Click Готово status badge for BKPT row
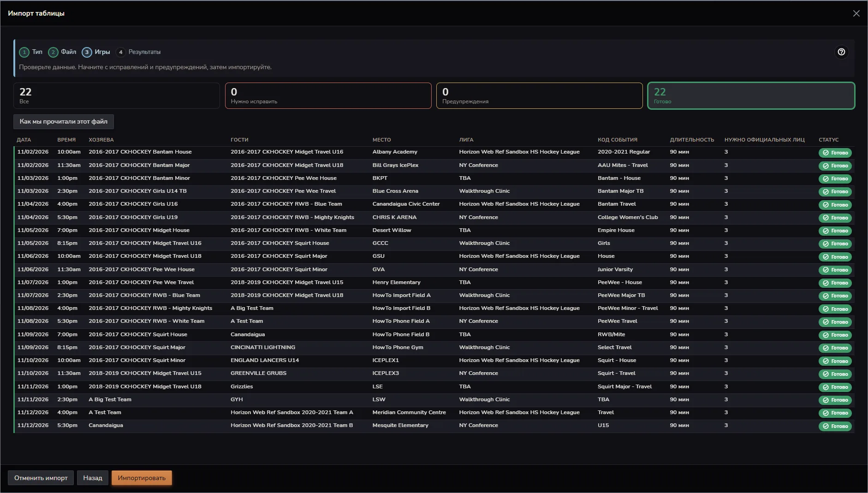Screen dimensions: 868x493 [835, 178]
